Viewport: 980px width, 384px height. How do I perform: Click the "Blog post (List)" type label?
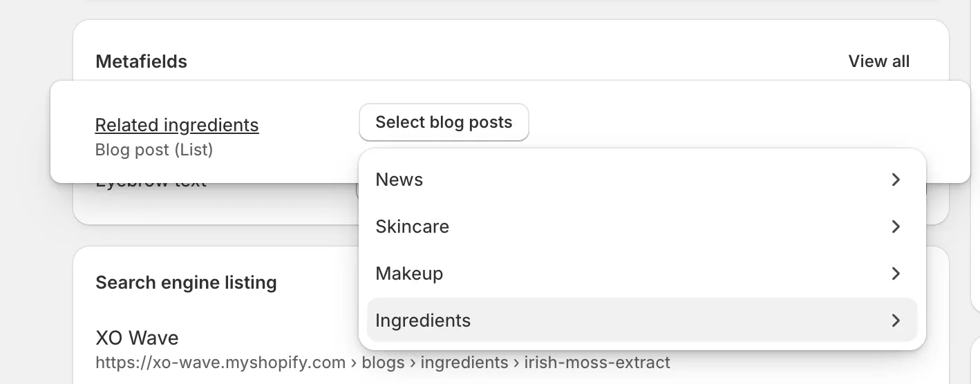(154, 149)
